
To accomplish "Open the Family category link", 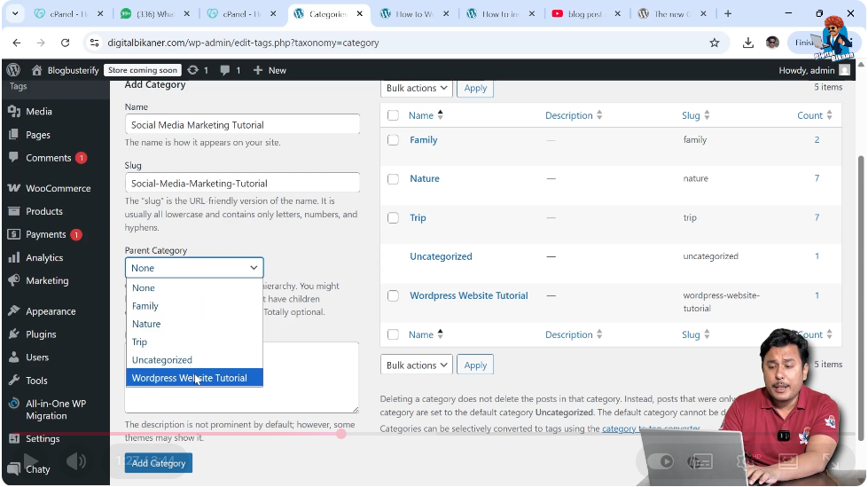I will [424, 140].
